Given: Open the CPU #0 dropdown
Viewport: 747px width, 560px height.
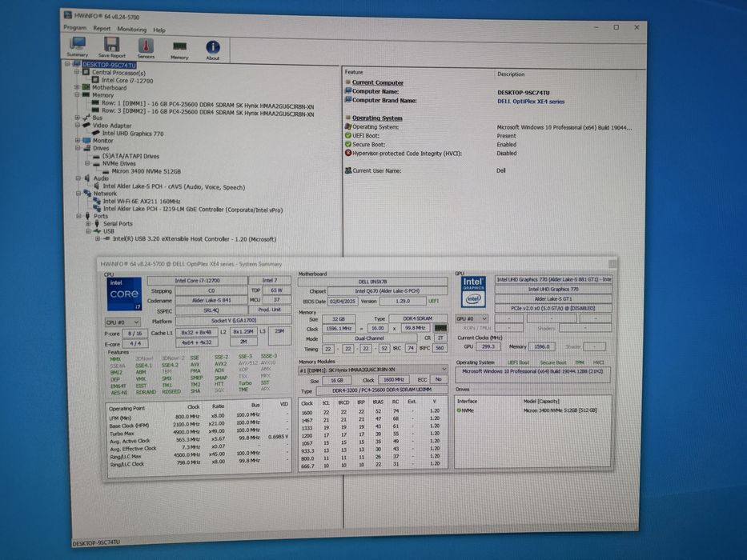Looking at the screenshot, I should (122, 322).
